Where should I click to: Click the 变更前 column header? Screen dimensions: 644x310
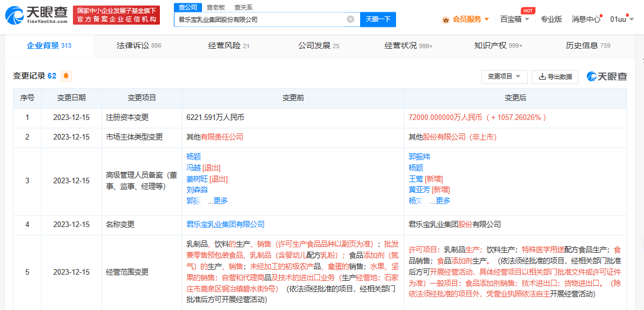(293, 98)
